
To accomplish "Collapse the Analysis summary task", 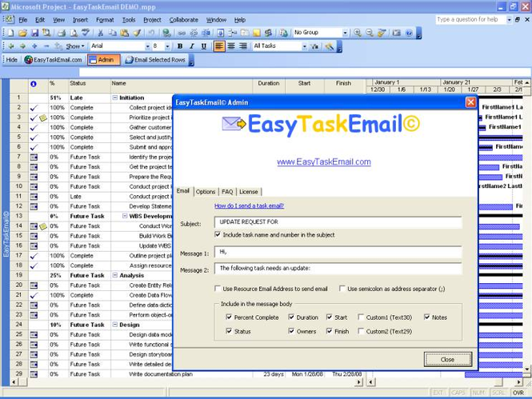I will coord(114,275).
